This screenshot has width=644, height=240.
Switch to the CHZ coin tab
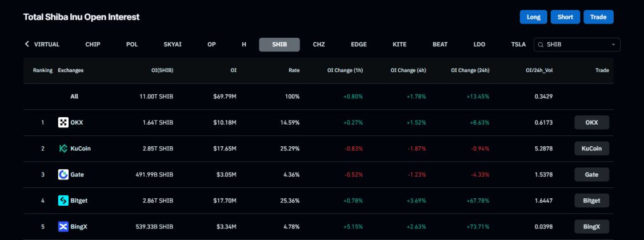[x=319, y=45]
